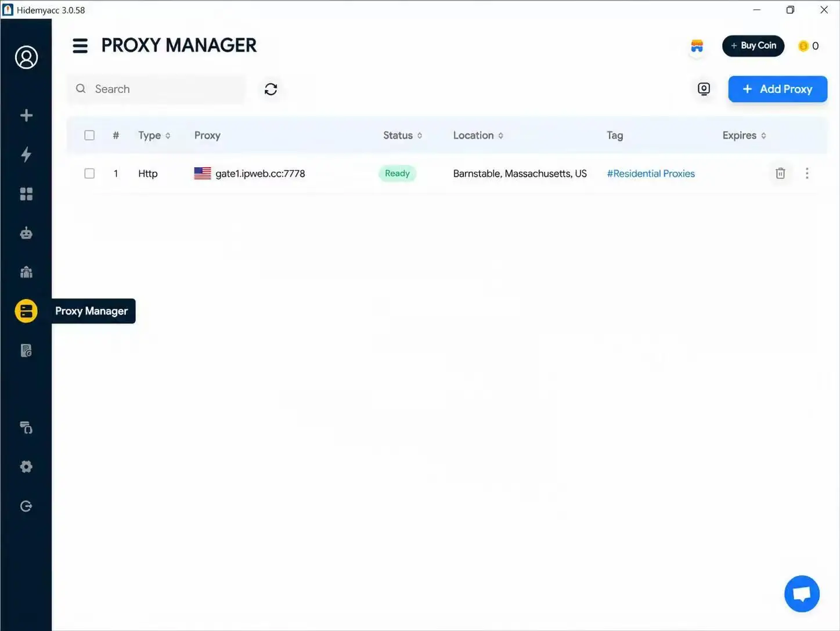
Task: Select the yellow Proxy Manager sidebar icon
Action: coord(26,311)
